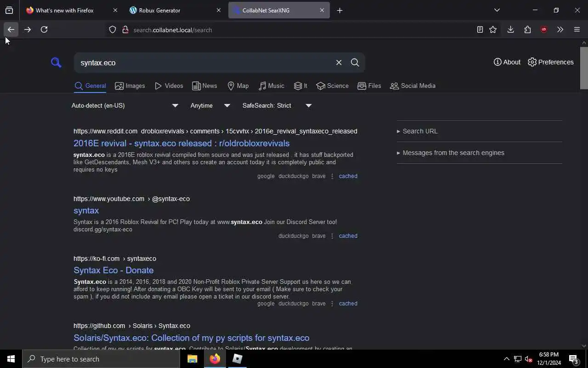The height and width of the screenshot is (368, 588).
Task: Open more options for YouTube result
Action: tap(332, 236)
